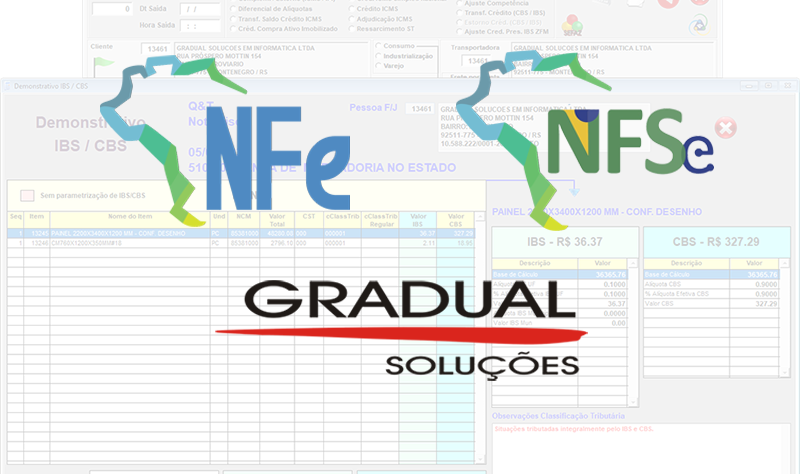
Task: Select Diferencial de Alíquotas radio option
Action: click(x=233, y=9)
